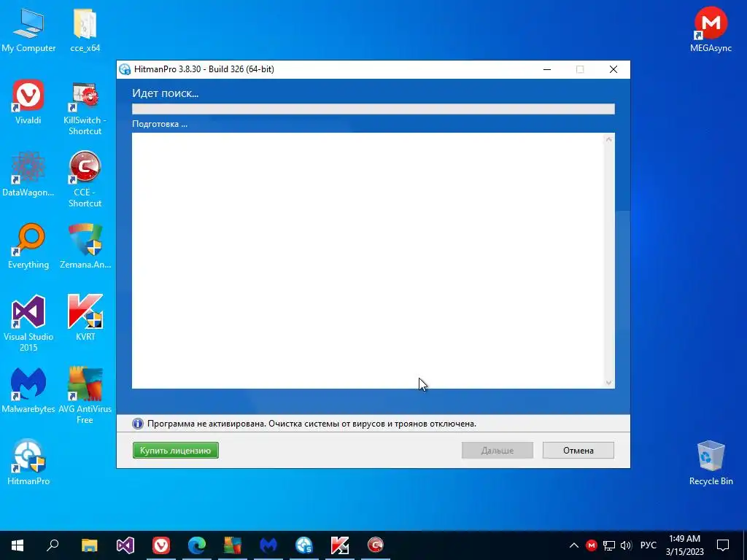Viewport: 747px width, 560px height.
Task: Open the My Computer desktop icon
Action: click(28, 29)
